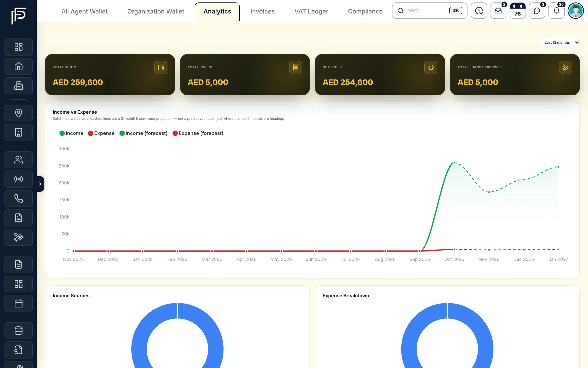Switch to the Organization Wallet tab
Screen dimensions: 588x368
point(156,11)
